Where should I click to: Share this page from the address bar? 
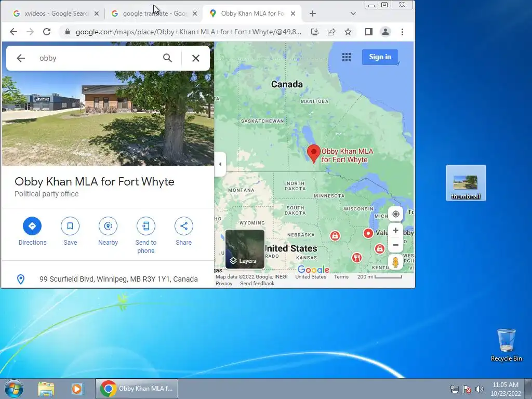[x=331, y=32]
